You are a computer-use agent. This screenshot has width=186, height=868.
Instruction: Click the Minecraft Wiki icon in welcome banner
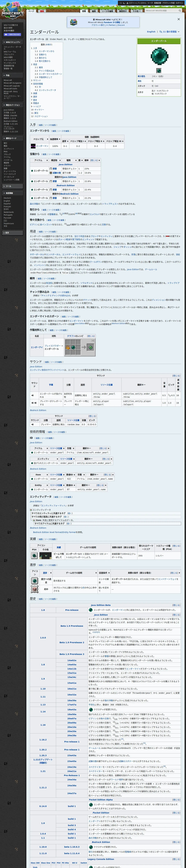pos(73,22)
